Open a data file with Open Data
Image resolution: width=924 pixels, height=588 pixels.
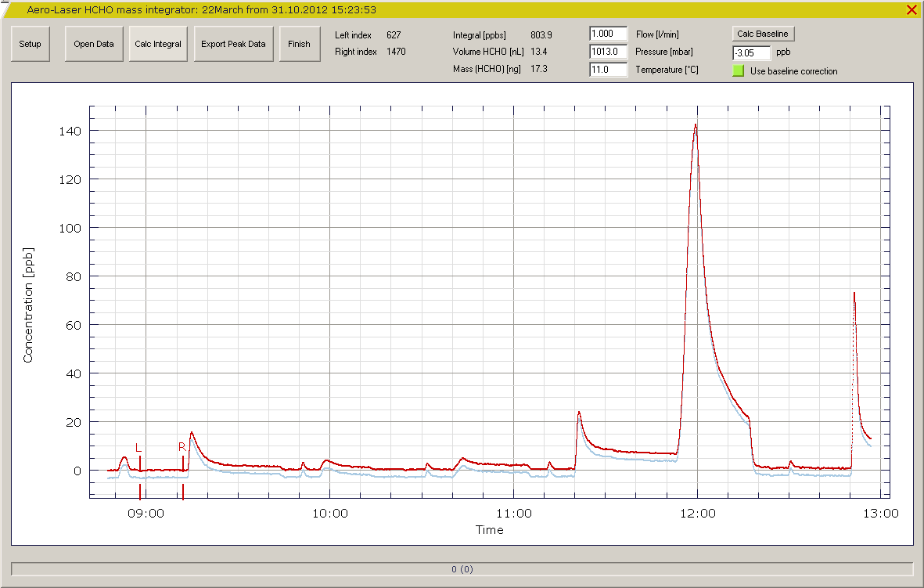94,44
